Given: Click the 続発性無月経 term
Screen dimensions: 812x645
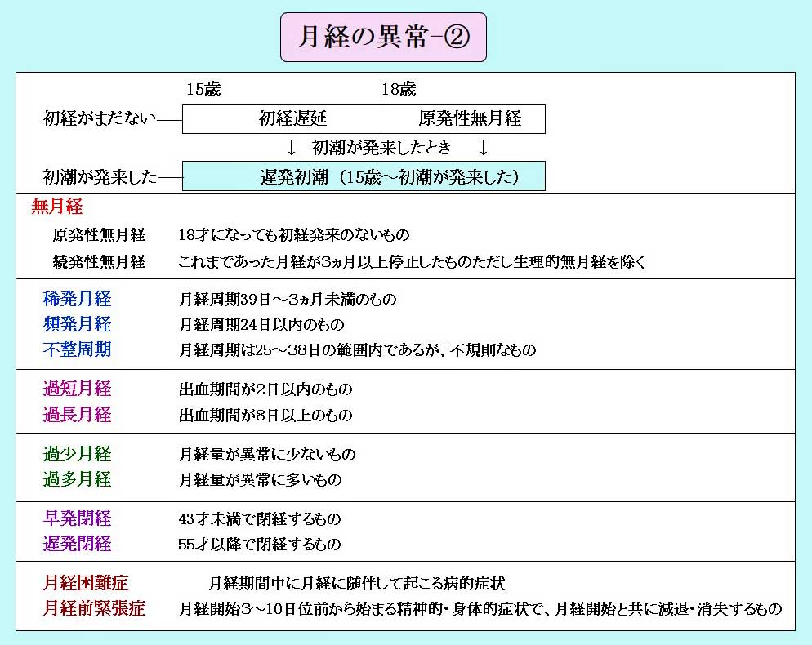Looking at the screenshot, I should click(x=100, y=262).
